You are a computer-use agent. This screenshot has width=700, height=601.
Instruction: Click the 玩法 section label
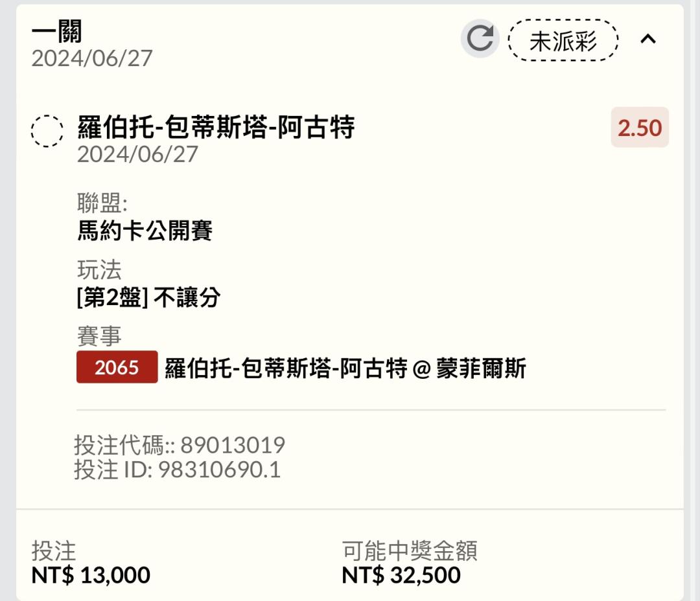[99, 270]
